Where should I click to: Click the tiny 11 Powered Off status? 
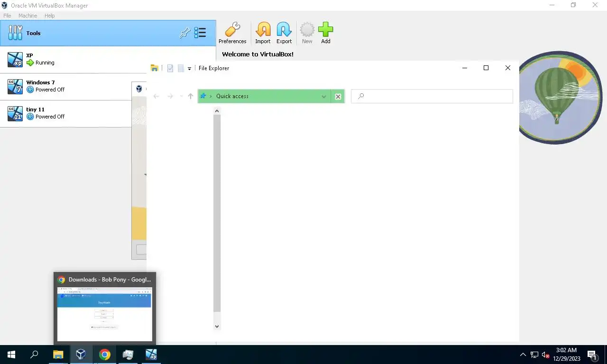50,117
